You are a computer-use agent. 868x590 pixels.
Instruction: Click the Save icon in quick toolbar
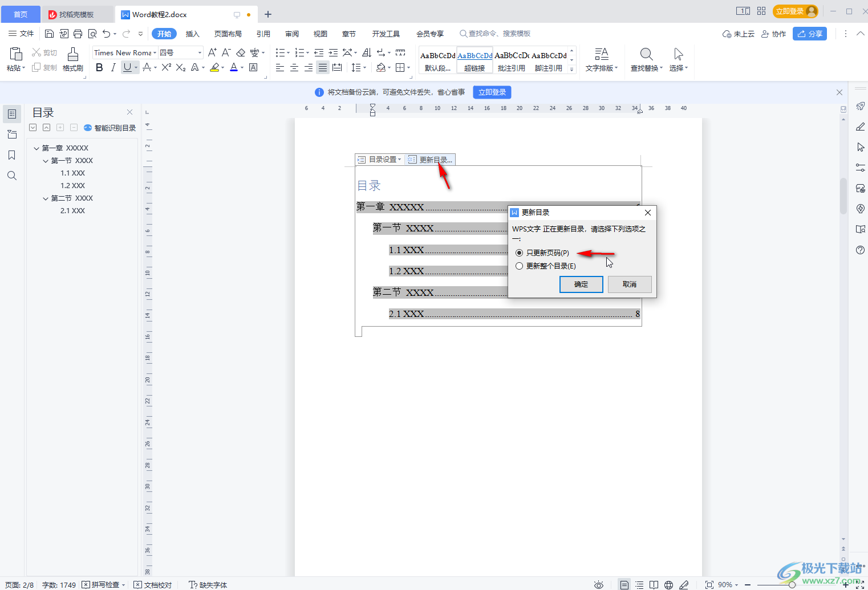click(49, 34)
